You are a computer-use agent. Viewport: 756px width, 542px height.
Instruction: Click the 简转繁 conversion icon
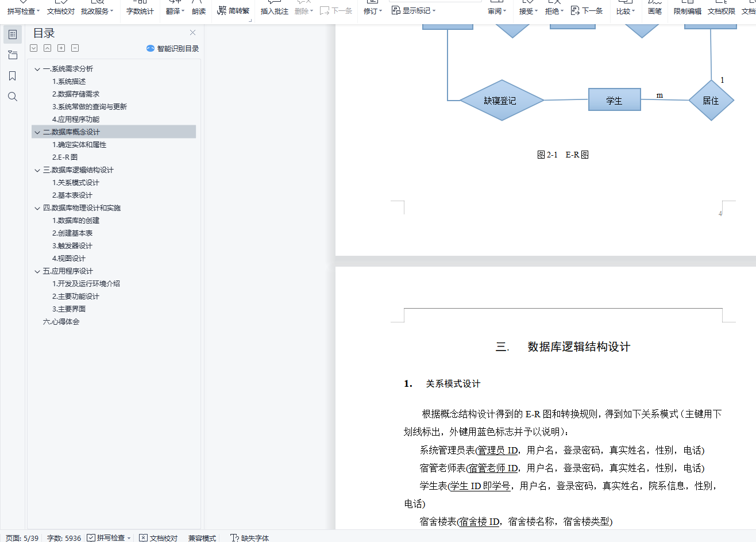[x=222, y=10]
